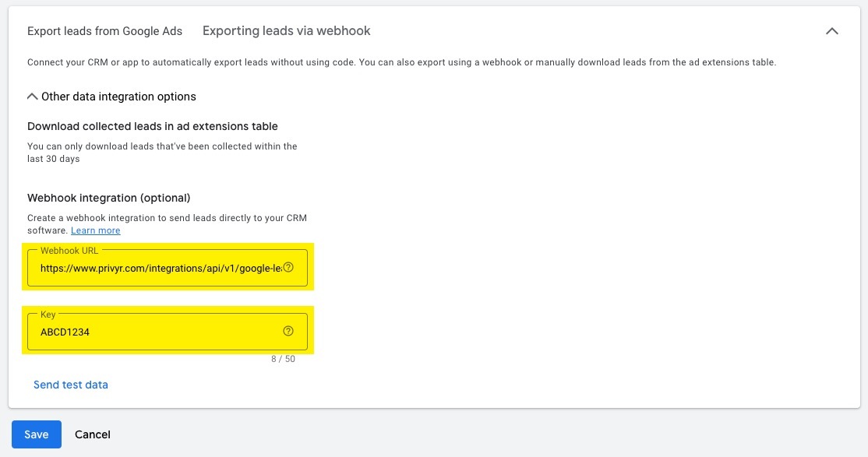The height and width of the screenshot is (457, 868).
Task: Click the floating Key label
Action: click(x=48, y=315)
